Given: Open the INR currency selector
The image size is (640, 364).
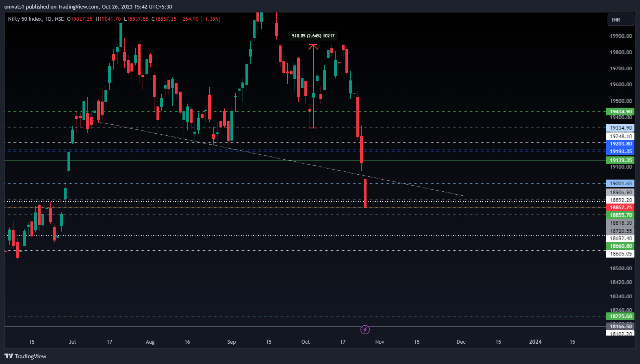Looking at the screenshot, I should (x=620, y=19).
